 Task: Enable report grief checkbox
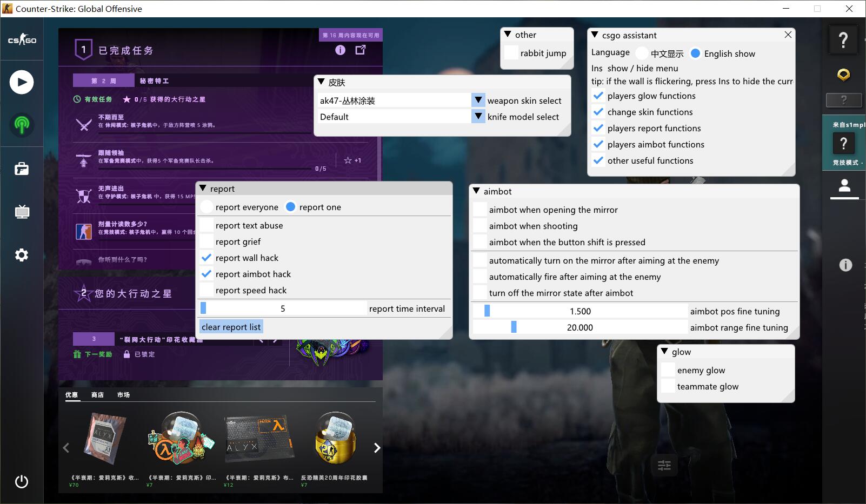point(206,241)
